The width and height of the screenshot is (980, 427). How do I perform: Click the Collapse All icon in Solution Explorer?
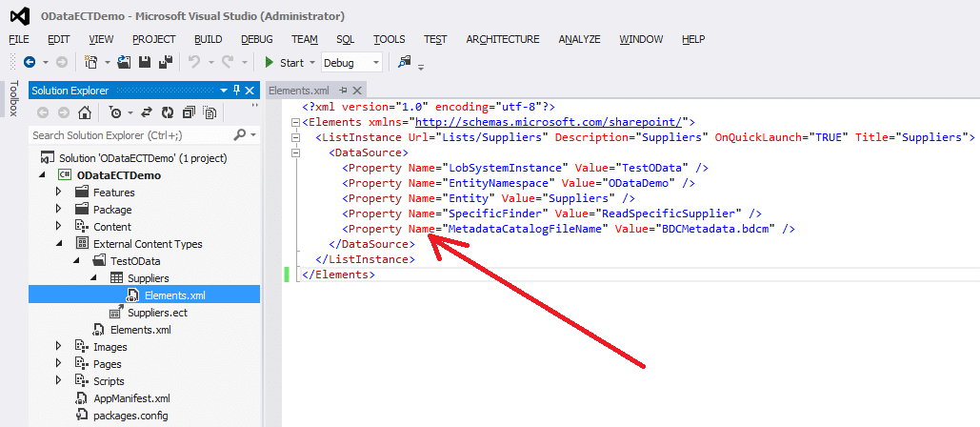pos(189,113)
